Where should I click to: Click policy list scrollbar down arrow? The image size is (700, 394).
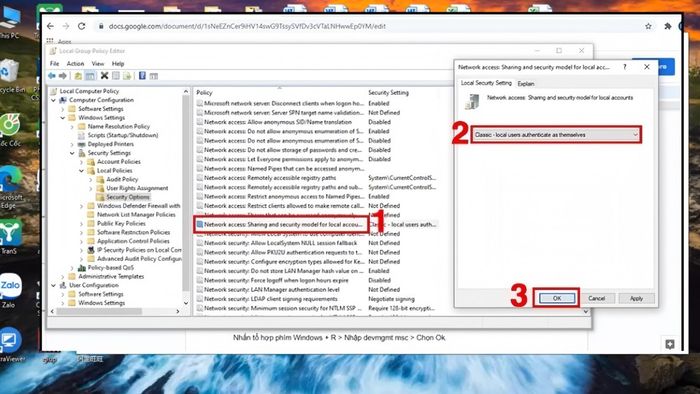[586, 311]
